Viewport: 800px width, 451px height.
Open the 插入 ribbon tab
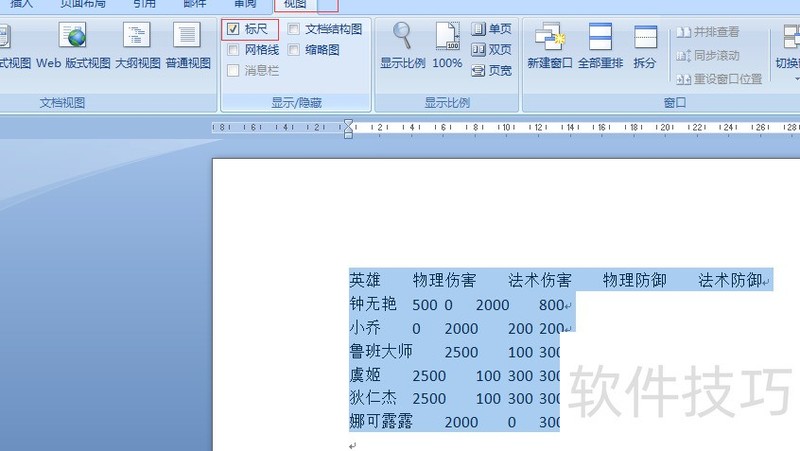tap(21, 4)
